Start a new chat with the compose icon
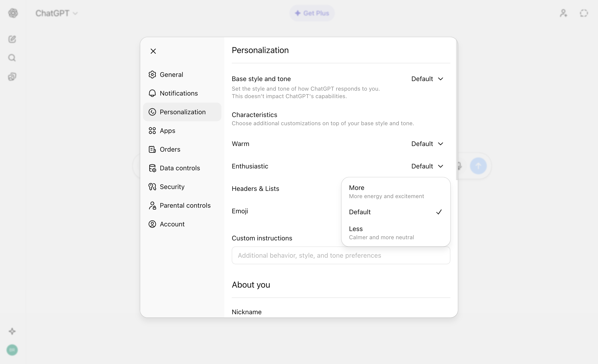The image size is (598, 364). [x=12, y=39]
